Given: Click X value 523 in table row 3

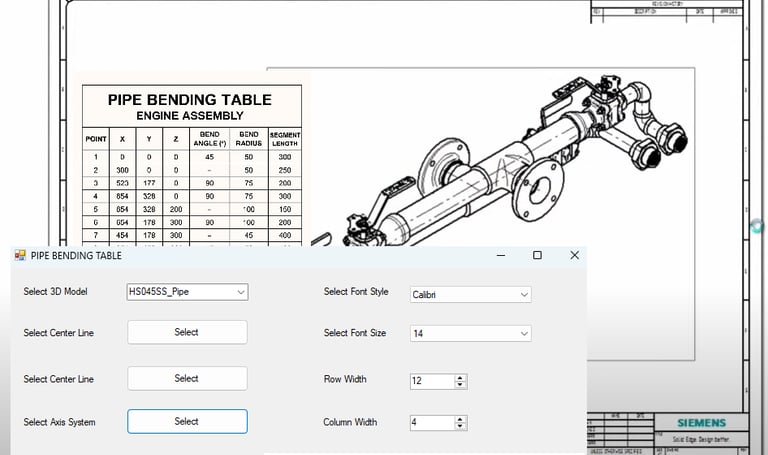Looking at the screenshot, I should point(122,183).
